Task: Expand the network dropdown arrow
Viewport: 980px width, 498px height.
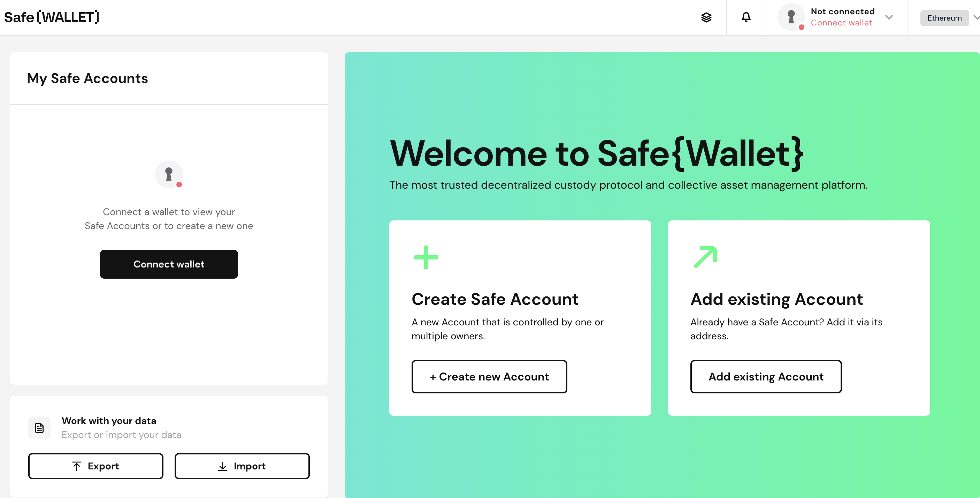Action: (x=976, y=17)
